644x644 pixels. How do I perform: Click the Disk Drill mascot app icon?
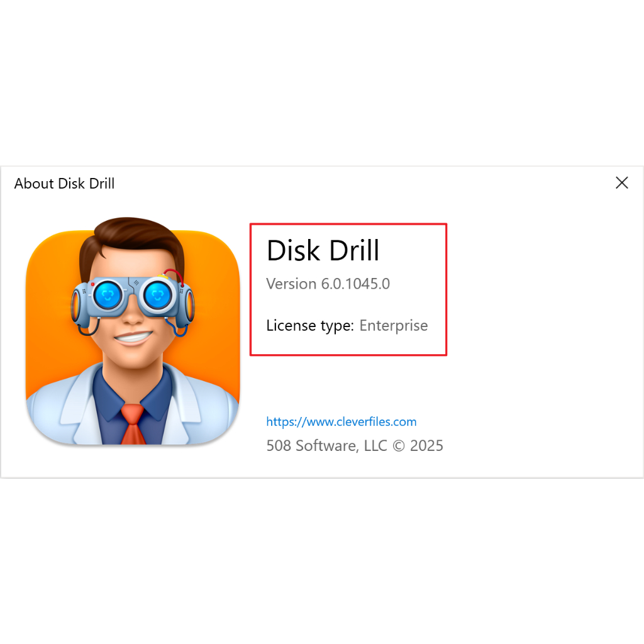(x=133, y=332)
